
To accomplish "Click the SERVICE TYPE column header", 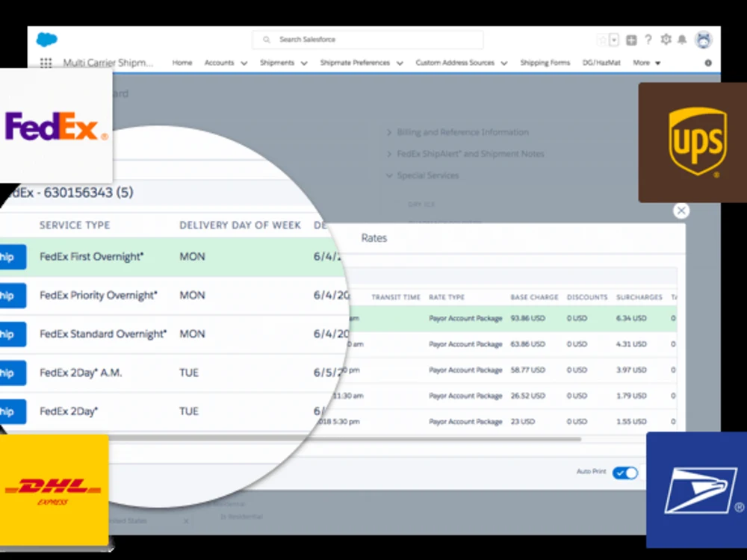I will [x=75, y=225].
